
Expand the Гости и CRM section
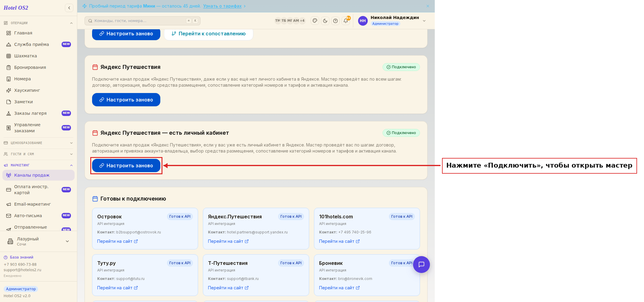click(x=38, y=154)
